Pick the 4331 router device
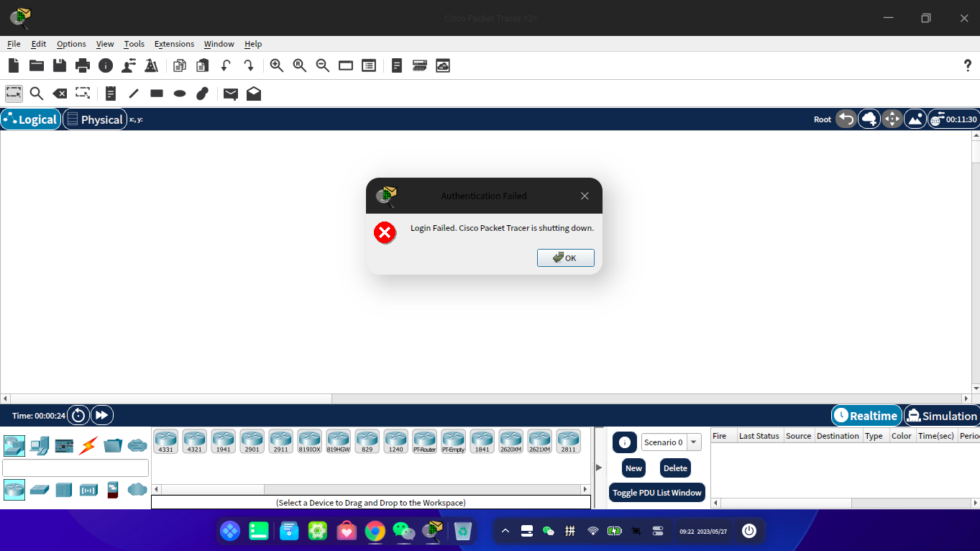Image resolution: width=980 pixels, height=551 pixels. [166, 442]
